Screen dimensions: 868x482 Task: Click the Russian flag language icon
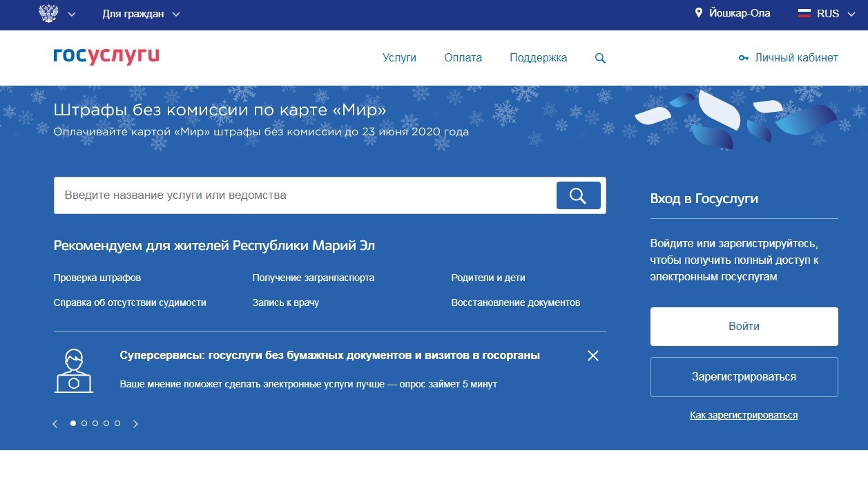click(x=804, y=14)
